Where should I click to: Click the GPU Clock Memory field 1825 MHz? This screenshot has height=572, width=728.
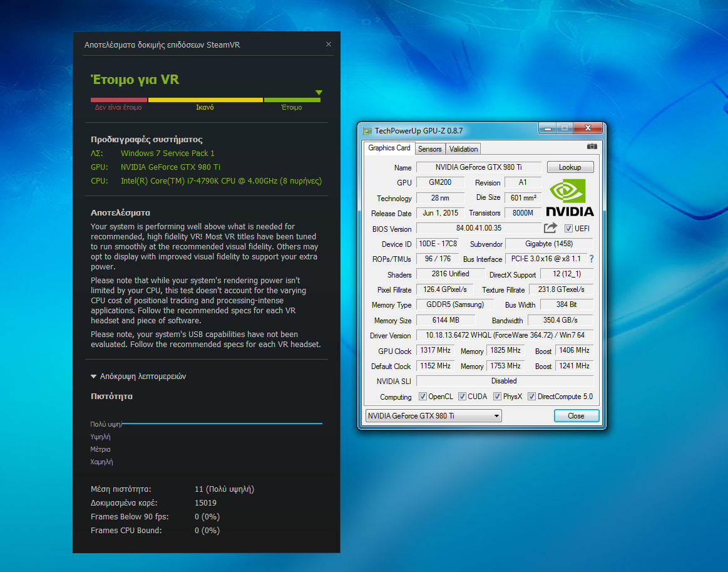click(x=505, y=350)
